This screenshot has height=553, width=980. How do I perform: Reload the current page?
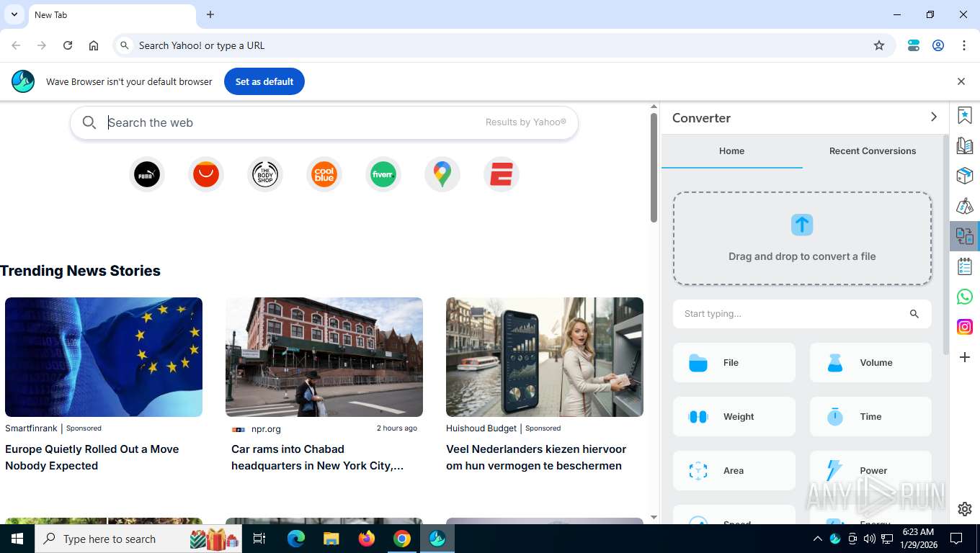click(68, 45)
